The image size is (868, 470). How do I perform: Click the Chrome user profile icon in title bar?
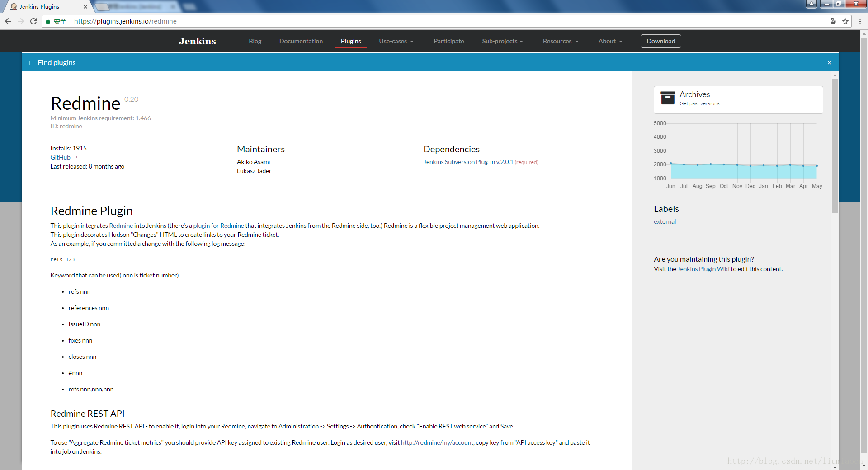click(811, 4)
